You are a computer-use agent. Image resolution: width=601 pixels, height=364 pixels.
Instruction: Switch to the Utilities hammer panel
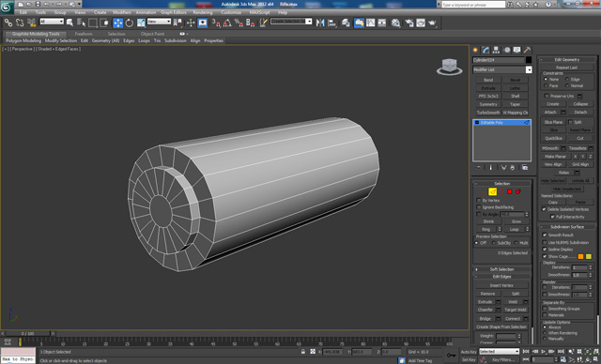tap(528, 50)
